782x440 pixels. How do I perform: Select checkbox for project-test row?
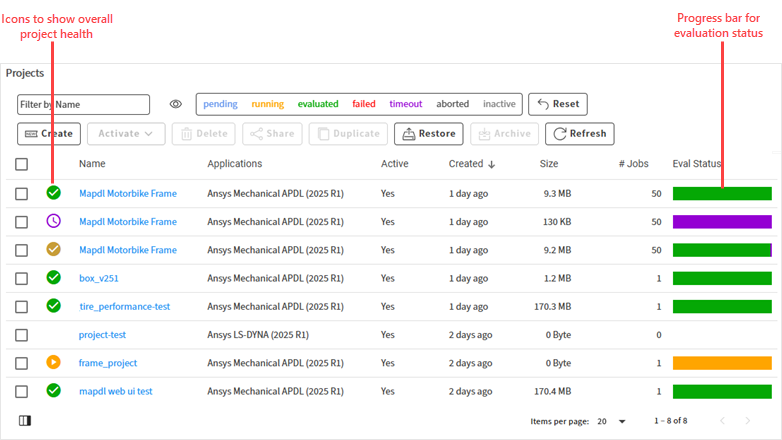click(22, 335)
